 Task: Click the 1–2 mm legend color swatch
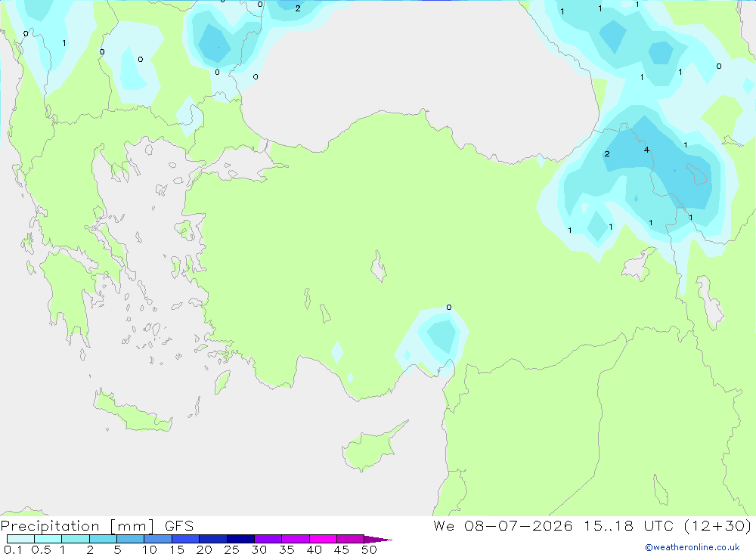point(76,539)
